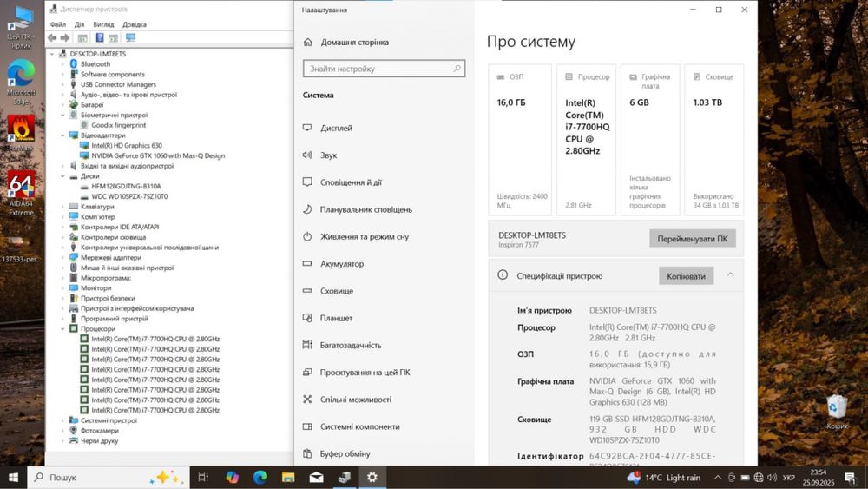Open Файл menu in Device Manager
Viewport: 868px width, 489px height.
(57, 24)
